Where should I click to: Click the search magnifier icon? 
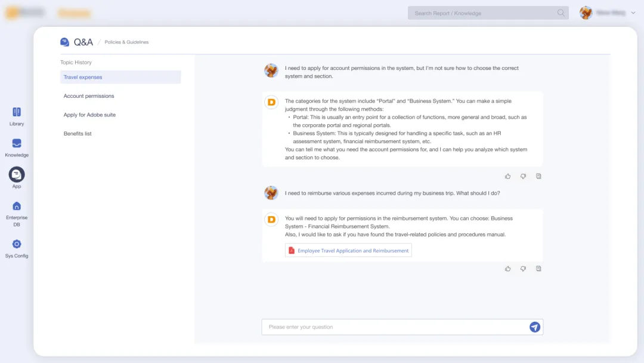(x=561, y=13)
